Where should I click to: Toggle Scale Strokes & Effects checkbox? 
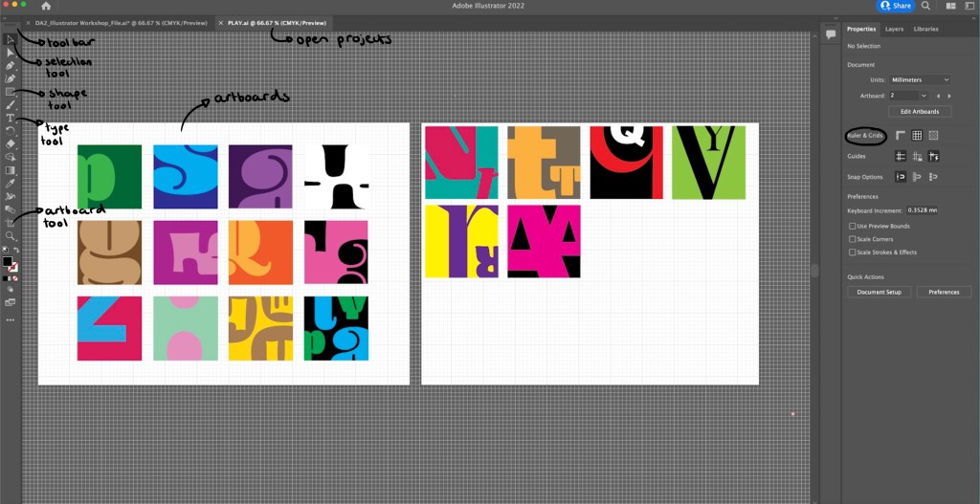pyautogui.click(x=852, y=252)
